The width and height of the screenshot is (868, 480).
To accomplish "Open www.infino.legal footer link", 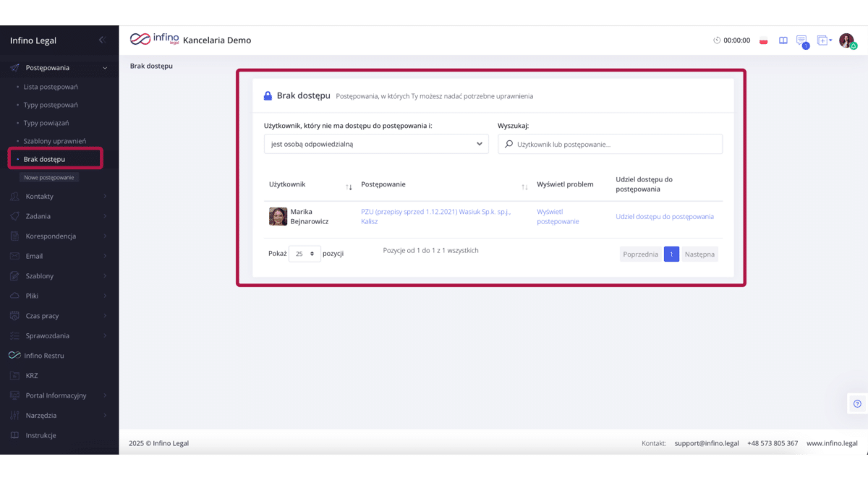I will point(832,443).
